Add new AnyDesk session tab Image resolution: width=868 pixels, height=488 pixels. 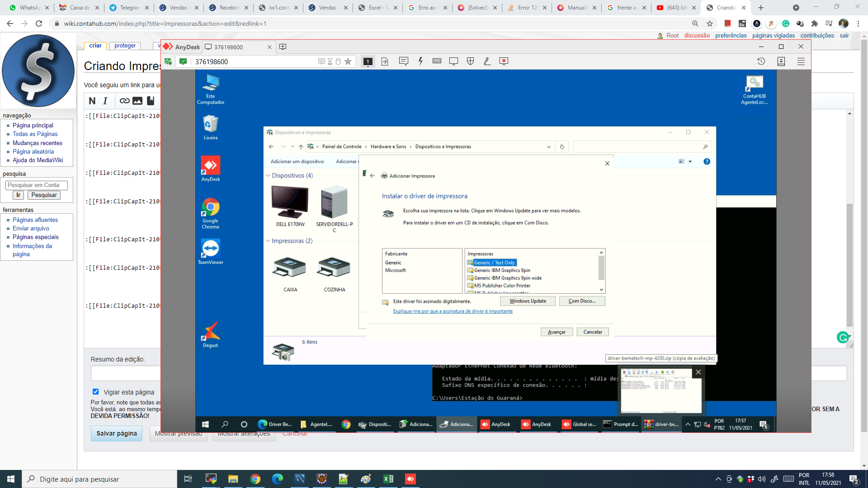pos(283,47)
